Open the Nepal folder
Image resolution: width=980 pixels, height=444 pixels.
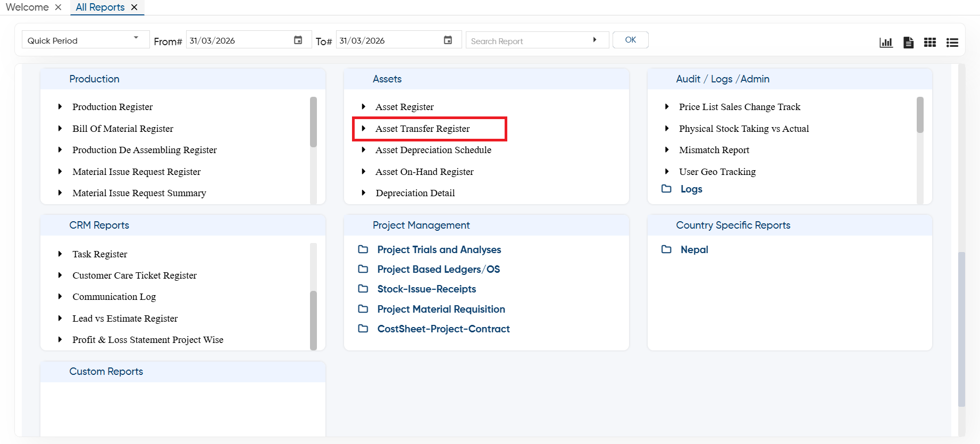click(694, 249)
